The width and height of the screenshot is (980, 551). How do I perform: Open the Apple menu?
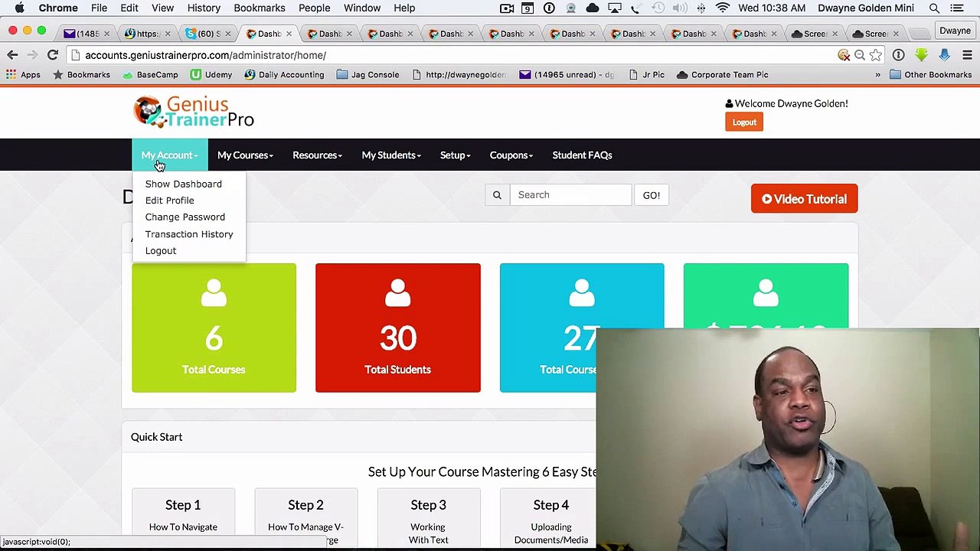[19, 8]
